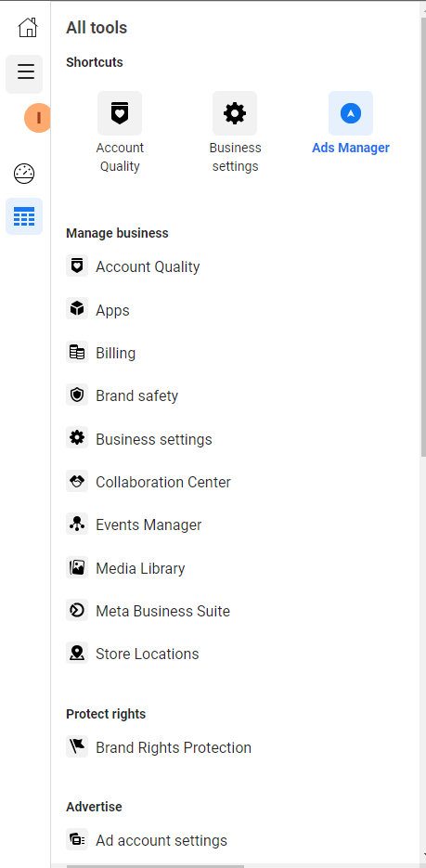Open Media Library

[x=125, y=568]
